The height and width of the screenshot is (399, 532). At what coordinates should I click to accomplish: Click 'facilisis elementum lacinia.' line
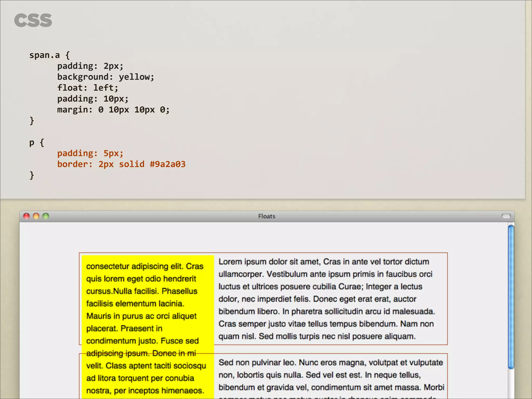tap(135, 304)
